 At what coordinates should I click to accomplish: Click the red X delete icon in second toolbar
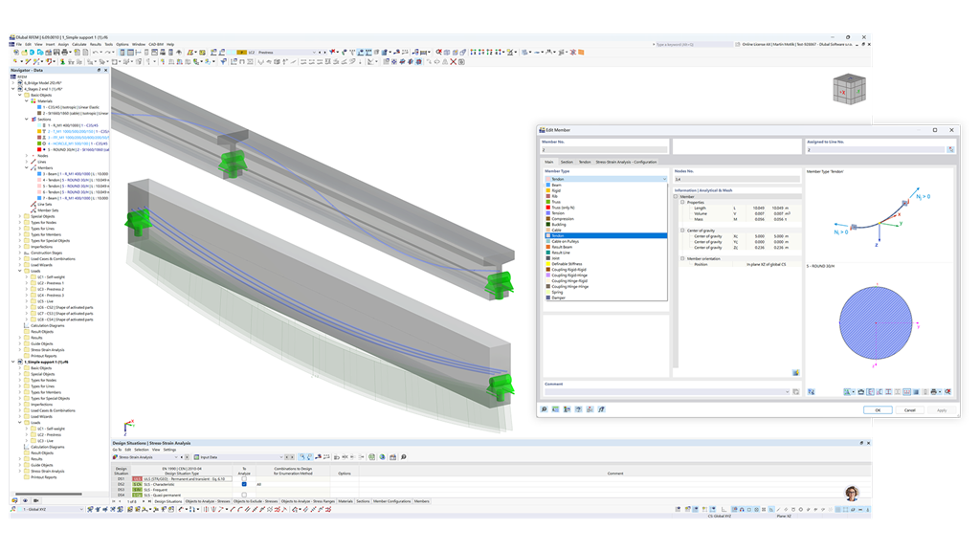[453, 62]
